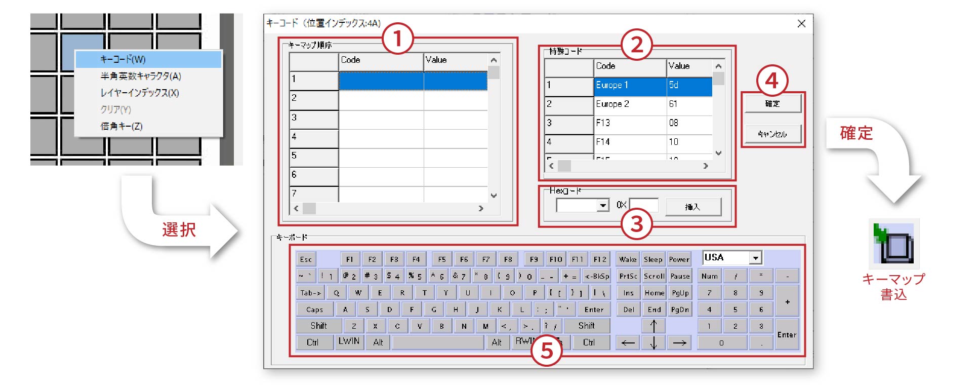Click the F12 key on virtual keyboard

pyautogui.click(x=600, y=259)
